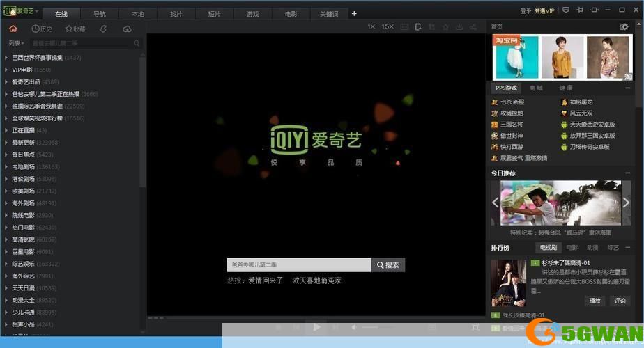Open 收藏 favorites list
The width and height of the screenshot is (644, 348).
click(x=75, y=29)
